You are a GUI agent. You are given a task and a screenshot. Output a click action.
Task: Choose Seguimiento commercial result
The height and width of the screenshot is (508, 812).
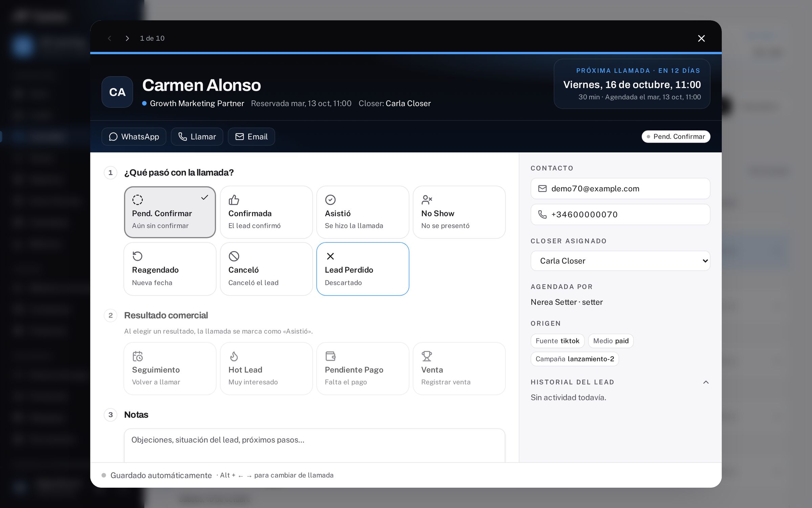click(170, 368)
